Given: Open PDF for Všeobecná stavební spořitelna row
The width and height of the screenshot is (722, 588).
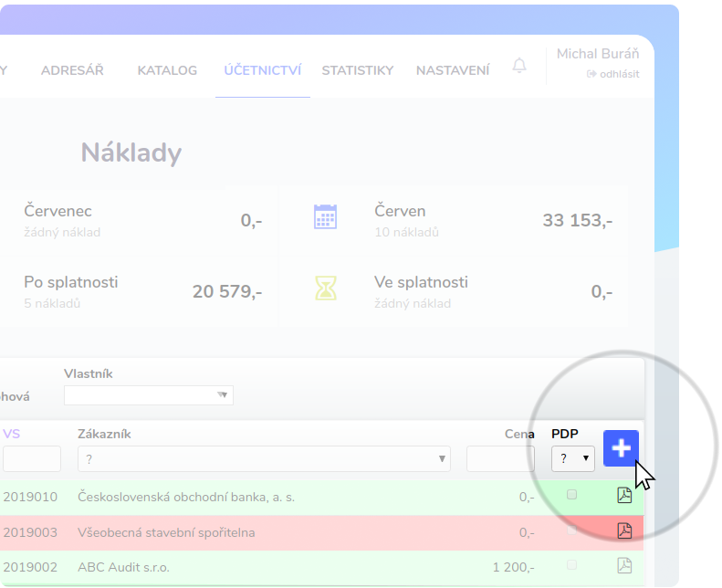Looking at the screenshot, I should 624,530.
